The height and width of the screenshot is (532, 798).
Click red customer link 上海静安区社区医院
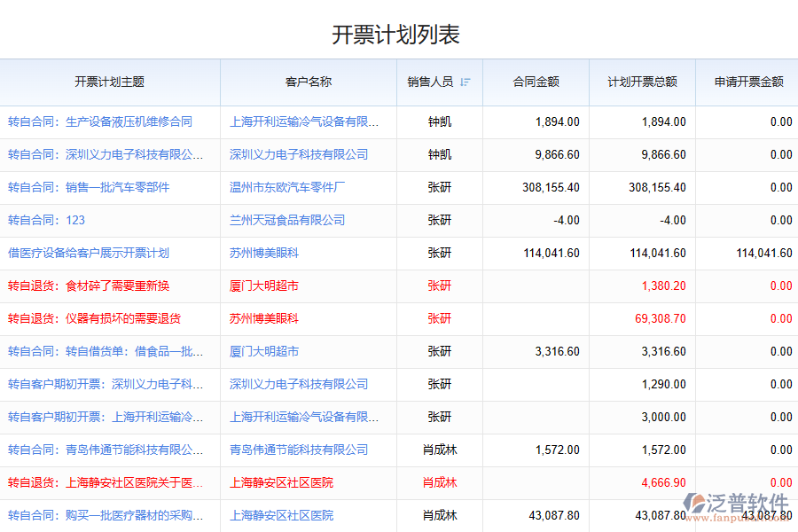coord(281,483)
